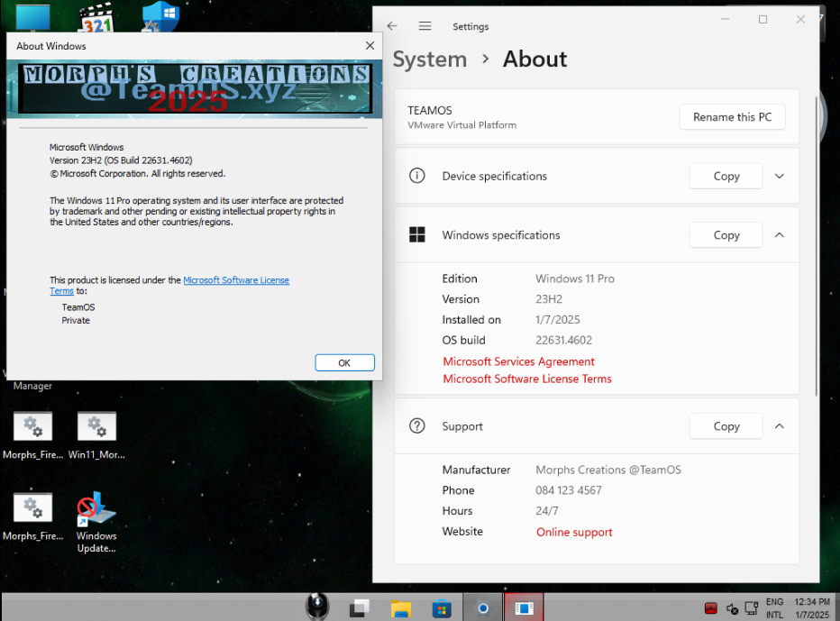Copy the Device specifications

pyautogui.click(x=726, y=176)
